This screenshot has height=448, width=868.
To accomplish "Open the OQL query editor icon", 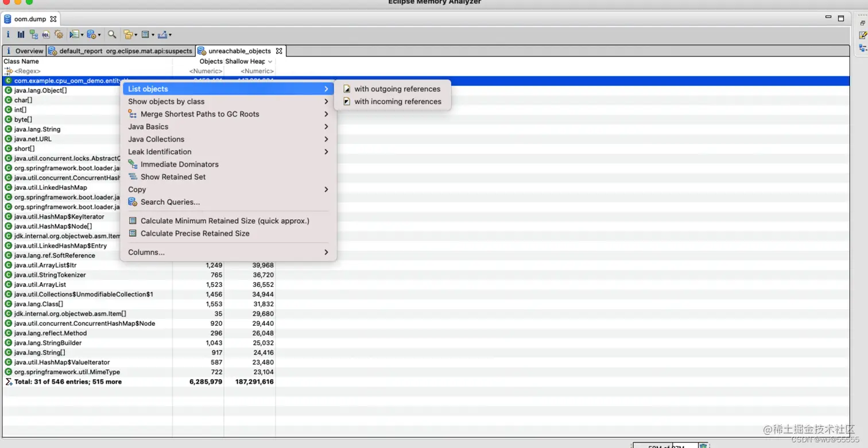I will [46, 34].
